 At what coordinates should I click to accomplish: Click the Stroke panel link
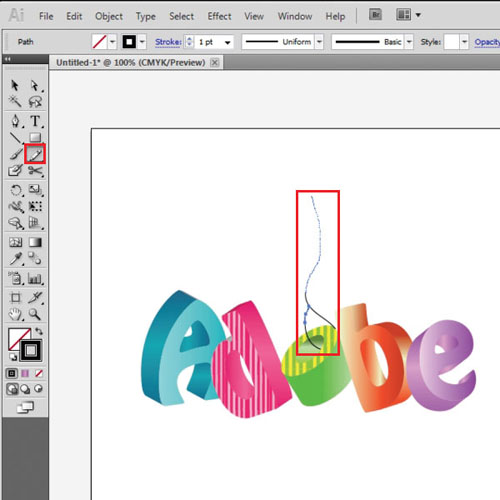tap(168, 42)
